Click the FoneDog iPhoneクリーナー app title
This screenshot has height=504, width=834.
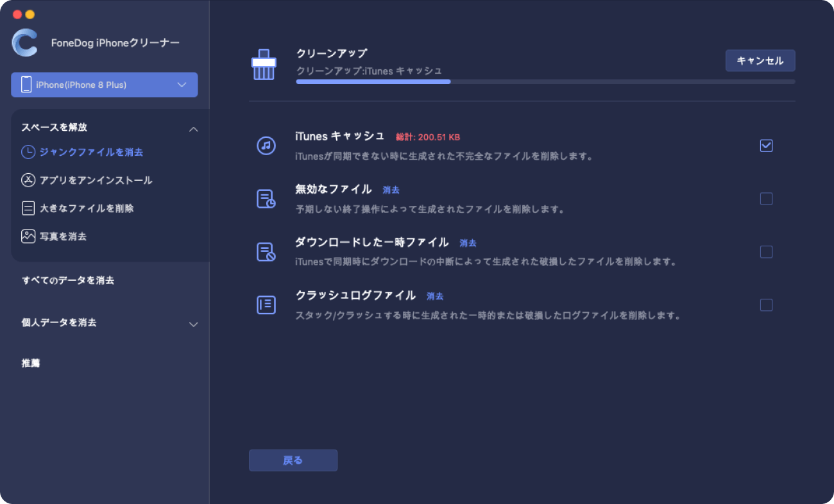click(115, 43)
